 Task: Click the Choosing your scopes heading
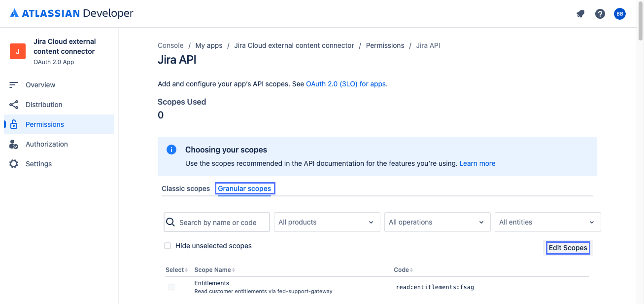coord(226,150)
